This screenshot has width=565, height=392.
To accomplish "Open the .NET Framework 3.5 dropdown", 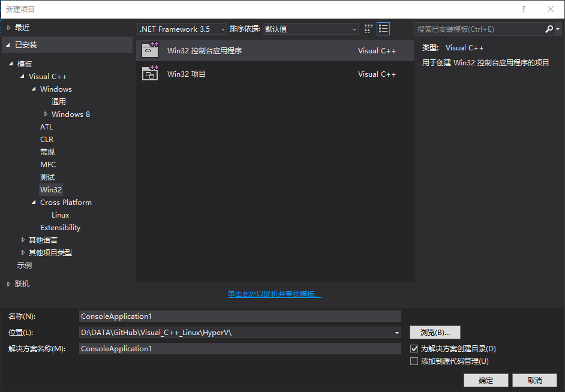I will pyautogui.click(x=182, y=29).
